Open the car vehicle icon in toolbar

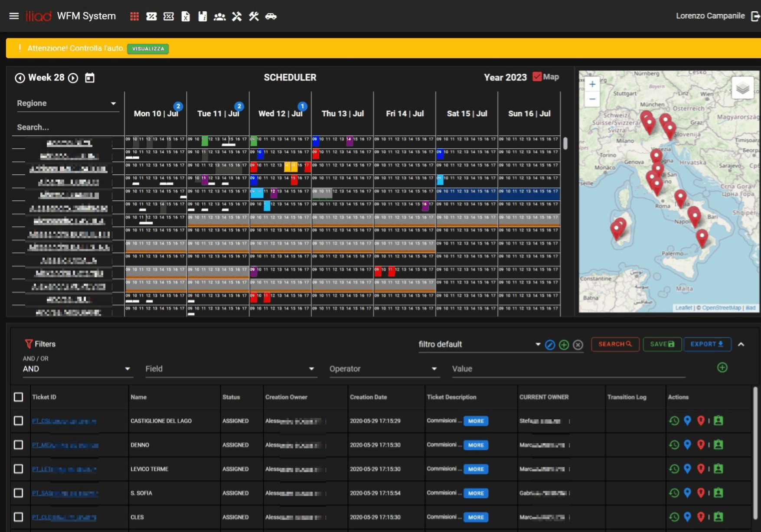coord(271,16)
